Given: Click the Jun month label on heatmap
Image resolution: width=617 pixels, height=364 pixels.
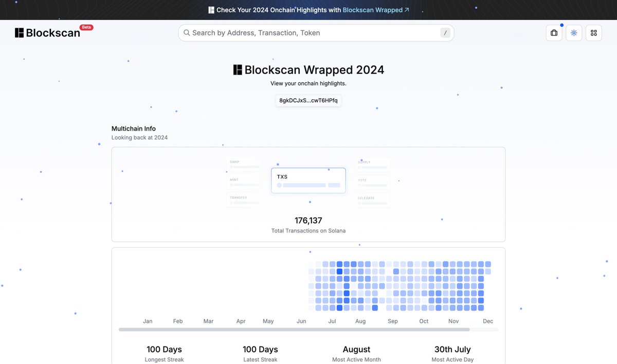Looking at the screenshot, I should [x=301, y=321].
